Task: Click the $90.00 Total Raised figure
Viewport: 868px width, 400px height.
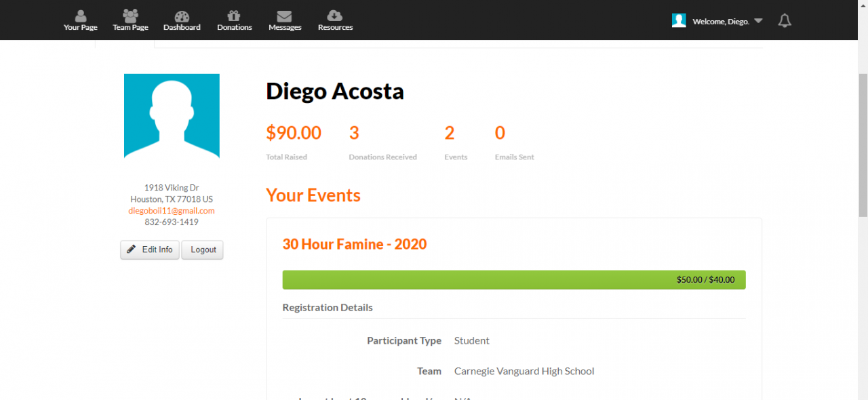Action: [294, 133]
